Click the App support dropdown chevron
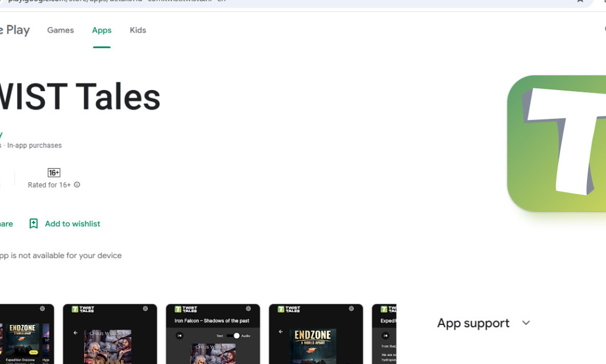The image size is (606, 364). click(526, 323)
